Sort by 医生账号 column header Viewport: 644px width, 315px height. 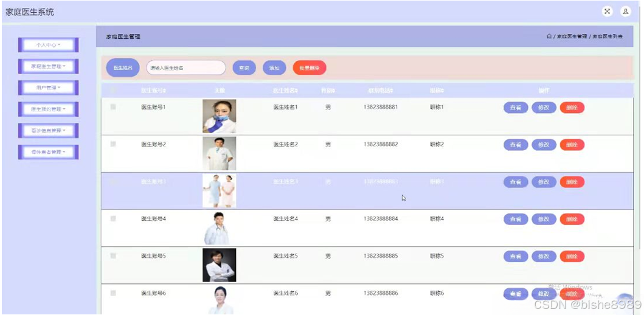(x=153, y=91)
